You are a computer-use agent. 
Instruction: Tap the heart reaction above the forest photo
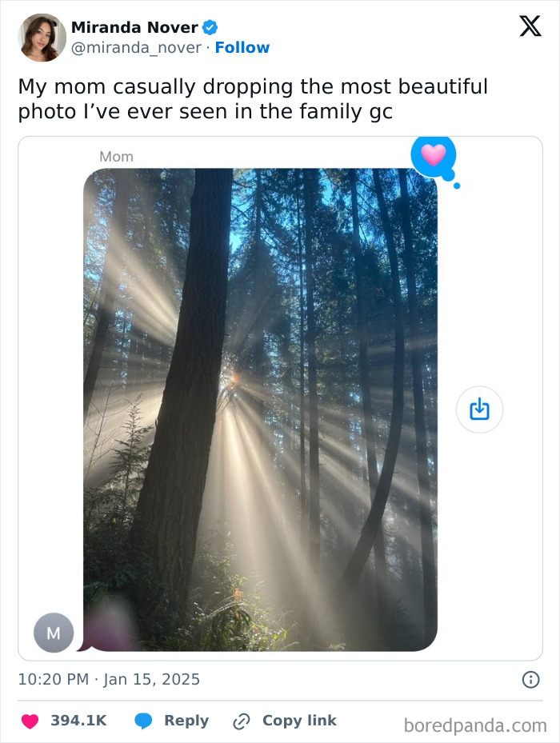(433, 158)
